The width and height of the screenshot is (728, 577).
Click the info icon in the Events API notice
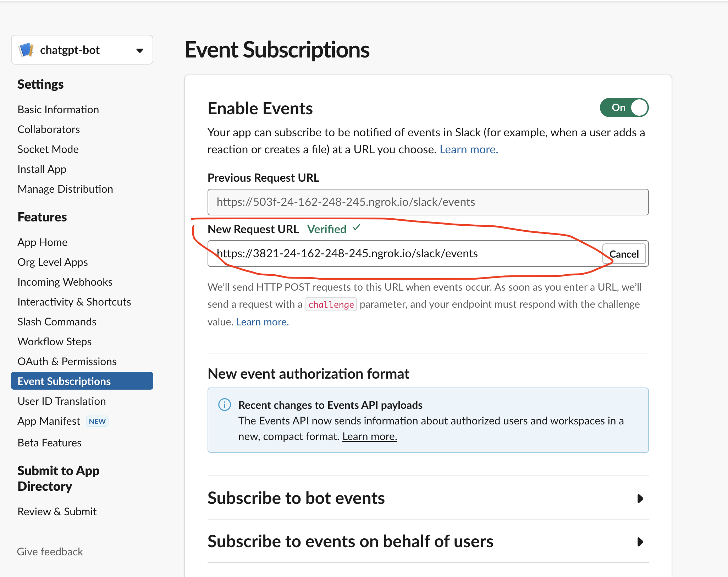(x=225, y=405)
